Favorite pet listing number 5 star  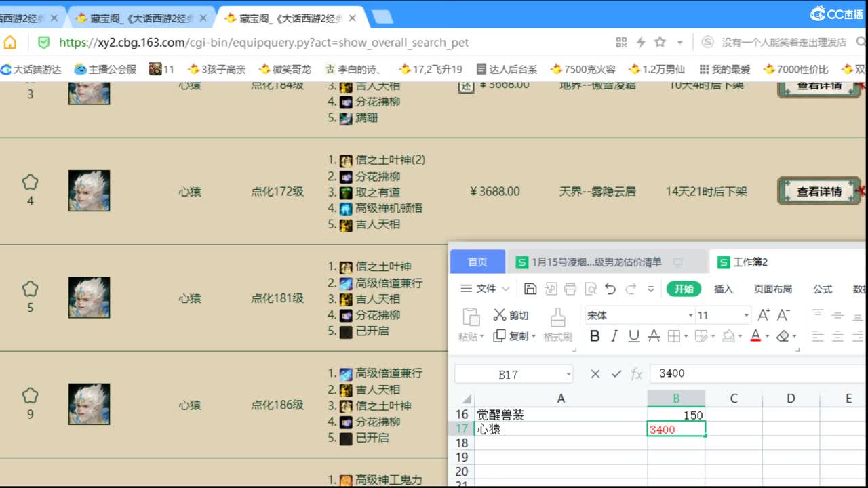pos(30,289)
